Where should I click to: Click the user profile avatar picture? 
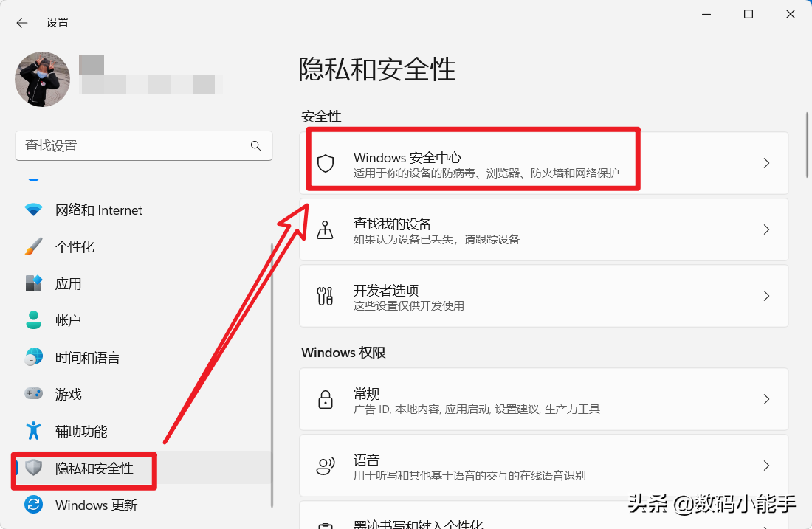point(43,79)
